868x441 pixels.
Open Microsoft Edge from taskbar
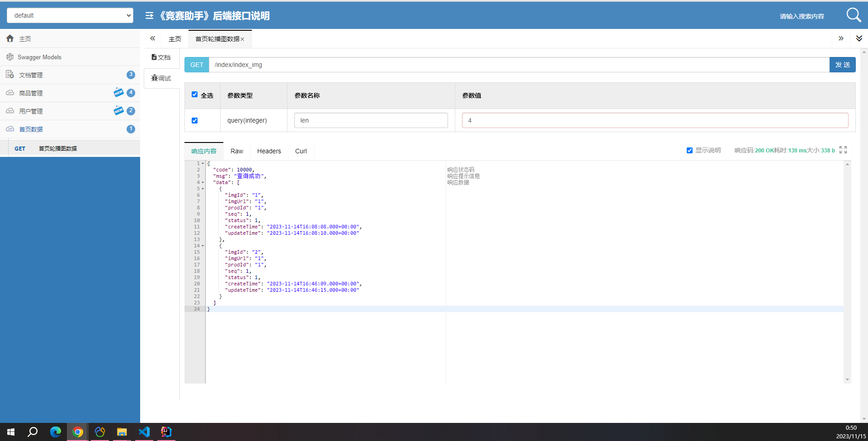coord(55,432)
